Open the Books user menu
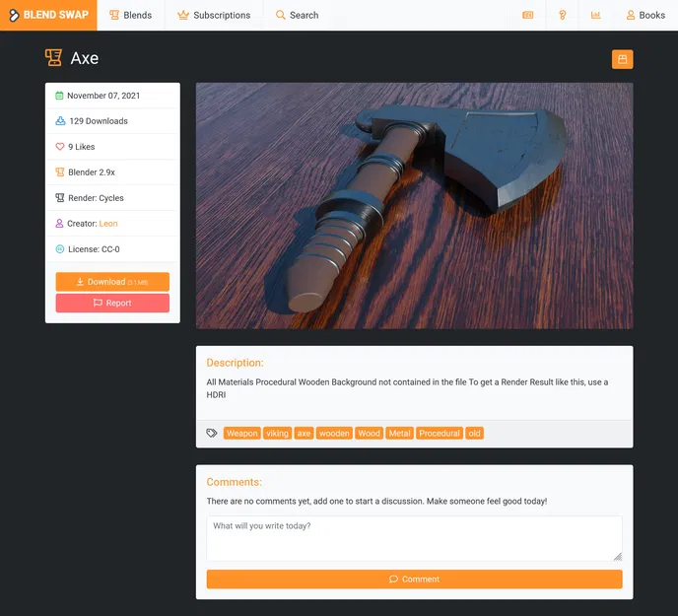Viewport: 678px width, 616px height. point(645,15)
